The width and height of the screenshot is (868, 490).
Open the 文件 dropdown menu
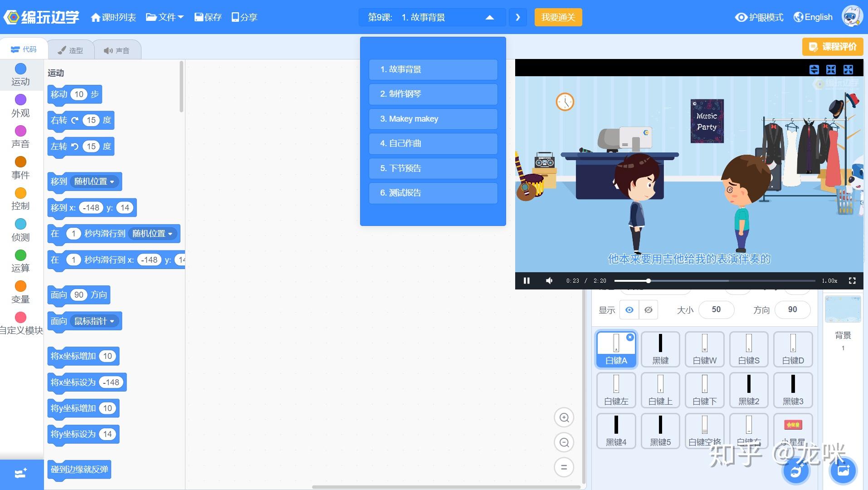tap(165, 17)
